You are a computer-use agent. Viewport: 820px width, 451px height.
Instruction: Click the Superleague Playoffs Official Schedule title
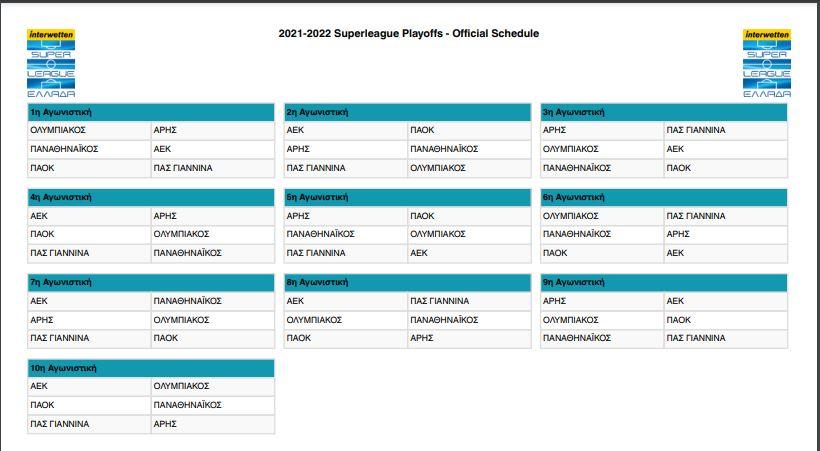coord(408,34)
